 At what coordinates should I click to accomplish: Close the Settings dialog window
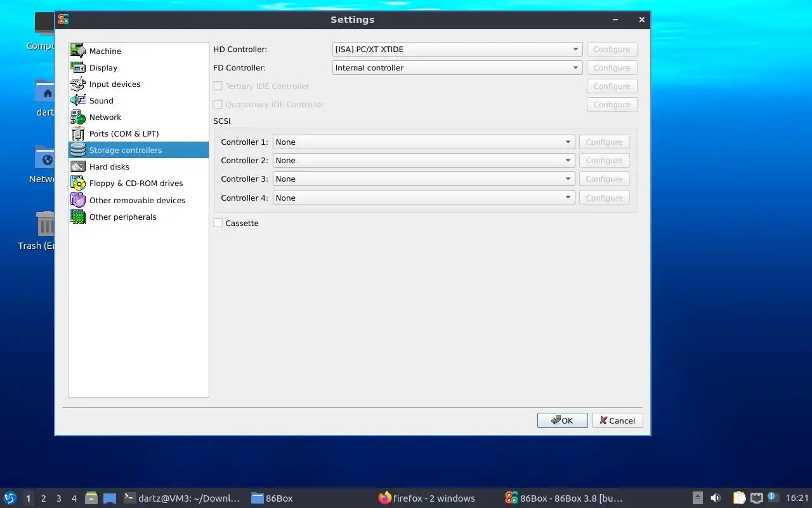click(x=641, y=20)
